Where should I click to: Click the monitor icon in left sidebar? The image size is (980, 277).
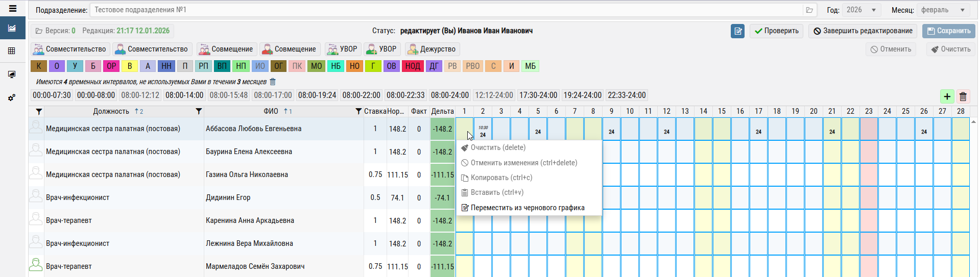[x=12, y=74]
